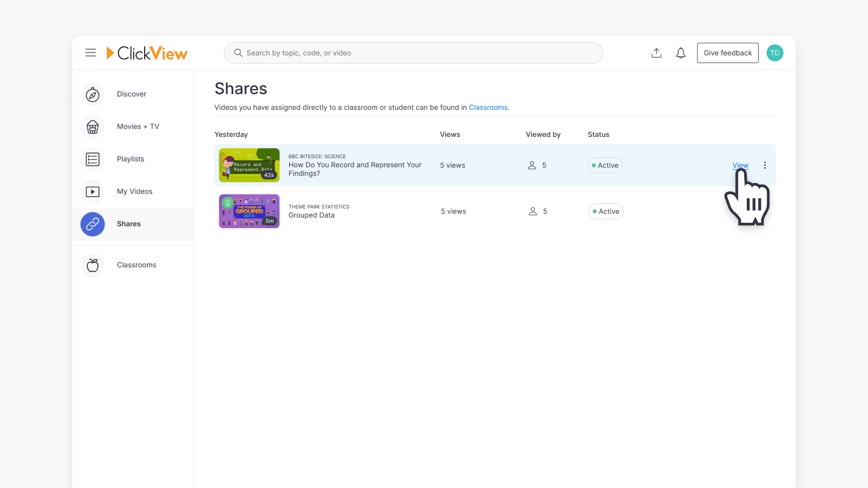Open the Classrooms link in description
This screenshot has height=488, width=868.
click(488, 108)
